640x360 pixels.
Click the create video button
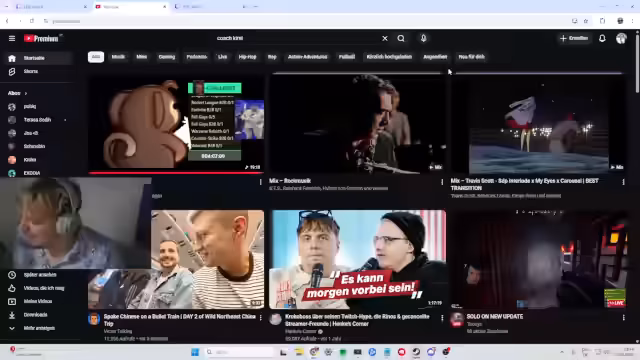574,38
